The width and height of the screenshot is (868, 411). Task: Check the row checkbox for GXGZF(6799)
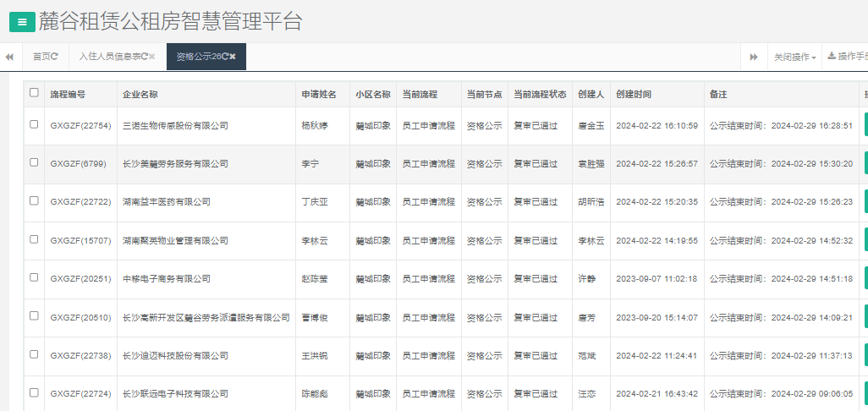pyautogui.click(x=35, y=162)
